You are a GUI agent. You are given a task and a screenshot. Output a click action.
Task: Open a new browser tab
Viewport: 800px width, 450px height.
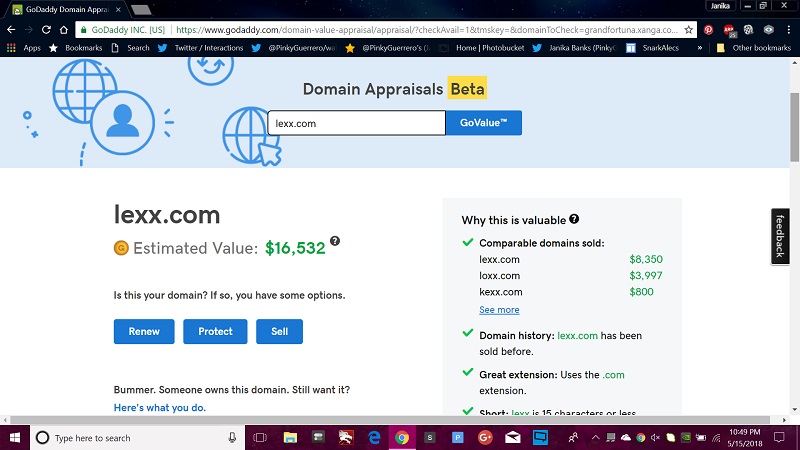click(141, 9)
